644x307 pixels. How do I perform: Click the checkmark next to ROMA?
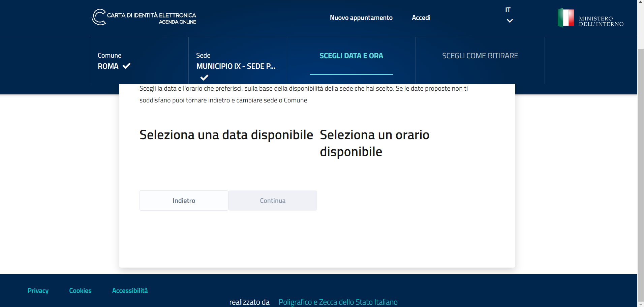pyautogui.click(x=126, y=66)
